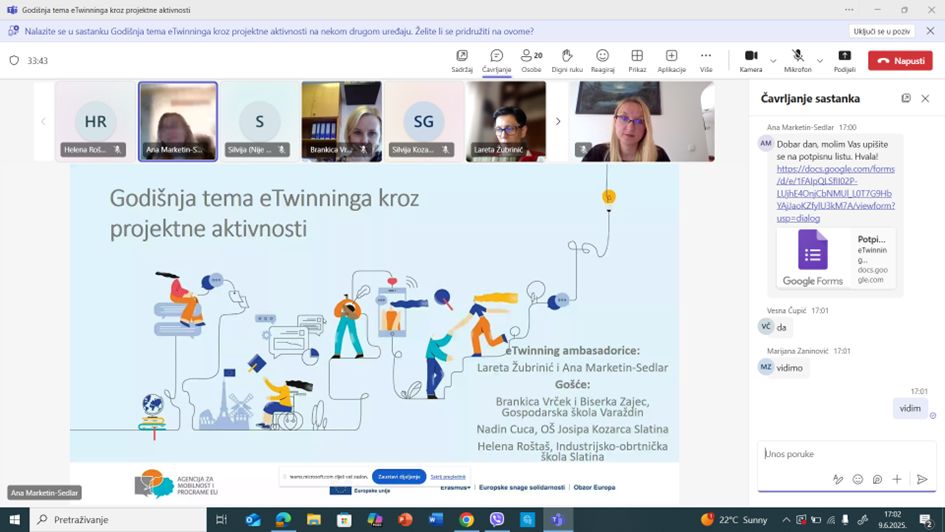Click the Pretraživanje taskbar search box
Screen dimensions: 945x532
click(118, 519)
